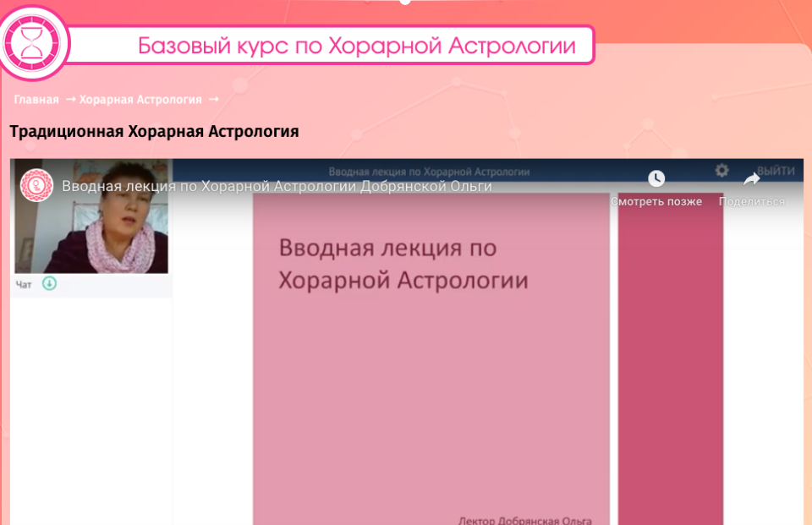The width and height of the screenshot is (812, 525).
Task: Click the course title banner
Action: [356, 46]
